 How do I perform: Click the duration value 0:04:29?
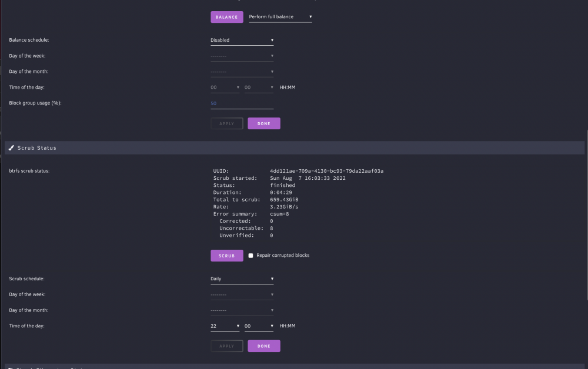click(281, 192)
